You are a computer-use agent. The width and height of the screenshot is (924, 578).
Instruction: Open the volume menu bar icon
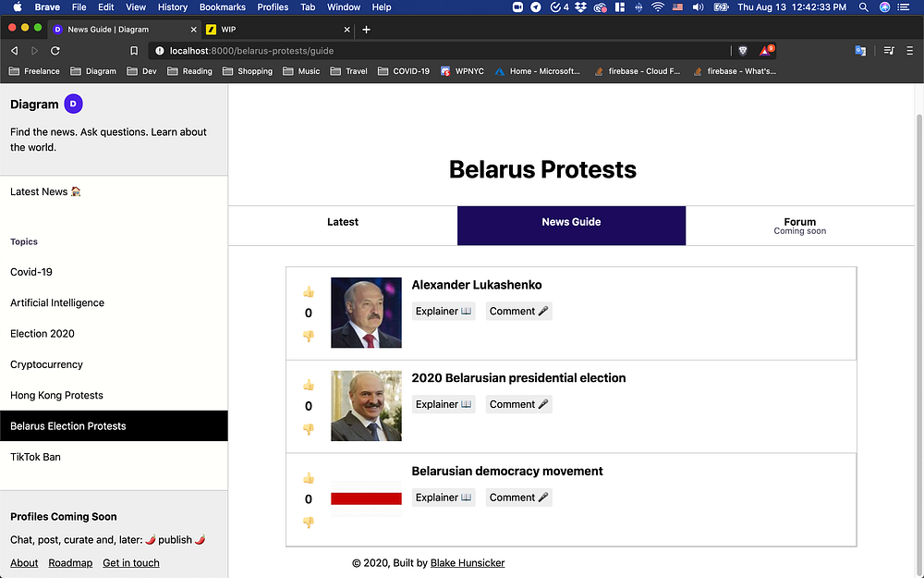698,7
